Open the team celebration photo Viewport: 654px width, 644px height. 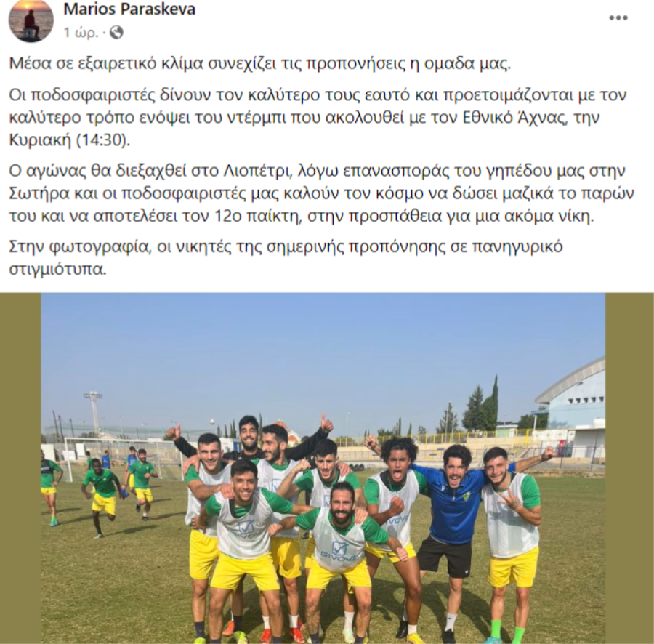(323, 468)
